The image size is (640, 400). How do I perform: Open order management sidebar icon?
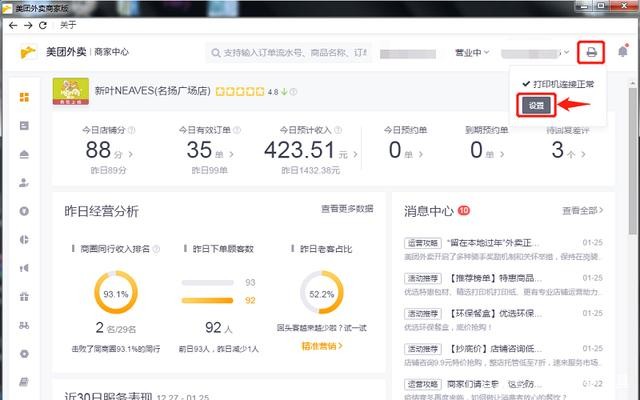(24, 126)
